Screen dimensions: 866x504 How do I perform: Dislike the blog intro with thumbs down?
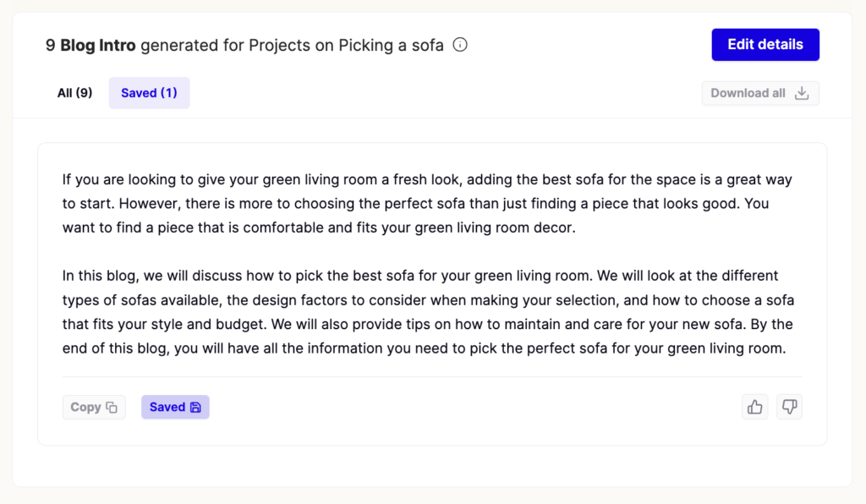(789, 407)
